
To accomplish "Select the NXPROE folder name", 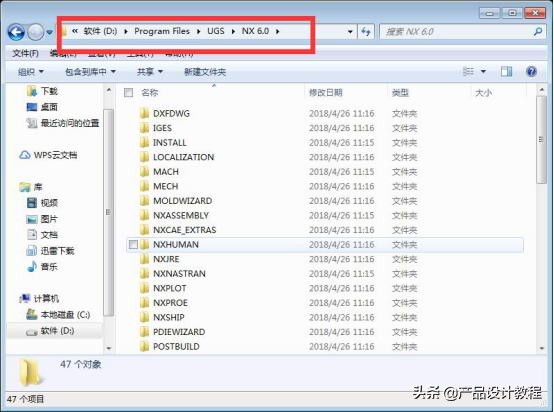I will pos(170,303).
